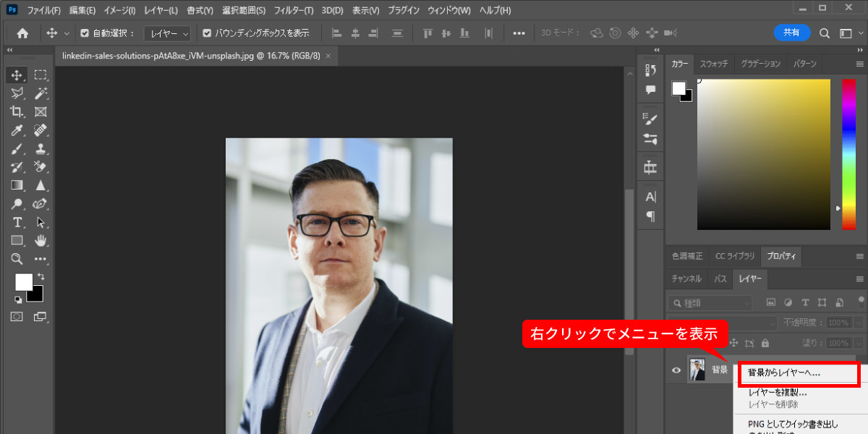
Task: Open the Color panel flyout menu
Action: (859, 64)
